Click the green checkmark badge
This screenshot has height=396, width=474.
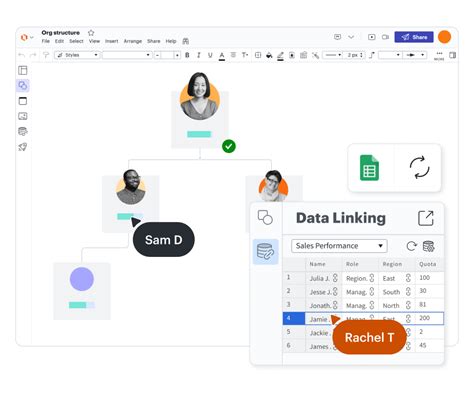[x=229, y=146]
